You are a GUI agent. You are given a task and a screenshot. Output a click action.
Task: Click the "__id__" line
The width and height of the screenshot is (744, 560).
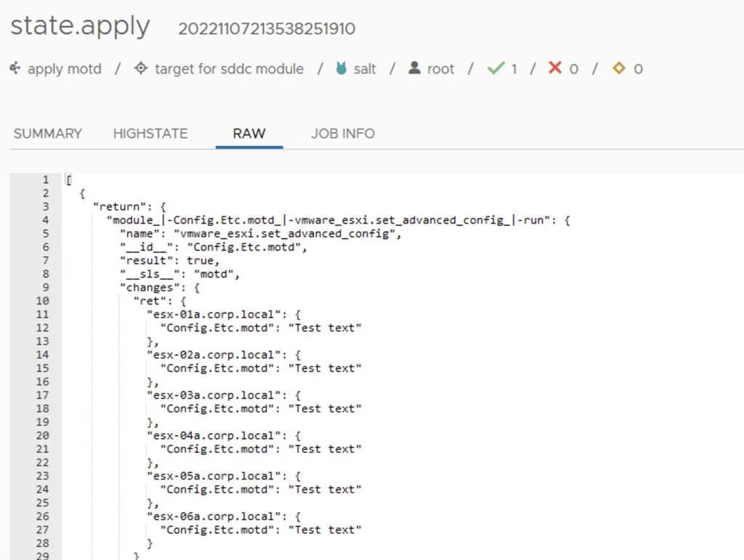tap(214, 247)
